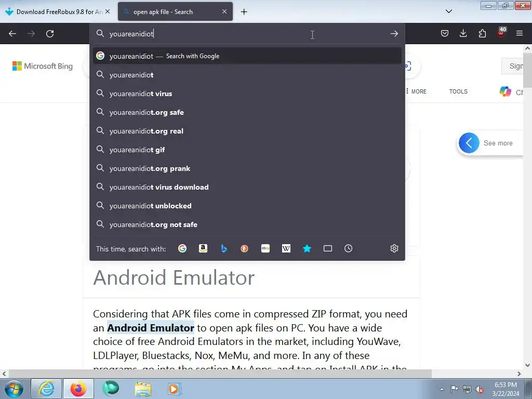Search this time with DuckDuckGo

(x=244, y=249)
